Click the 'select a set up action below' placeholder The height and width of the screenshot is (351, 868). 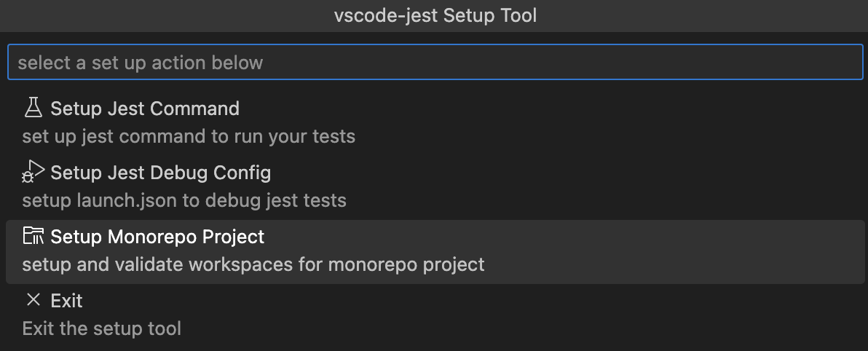[x=140, y=63]
